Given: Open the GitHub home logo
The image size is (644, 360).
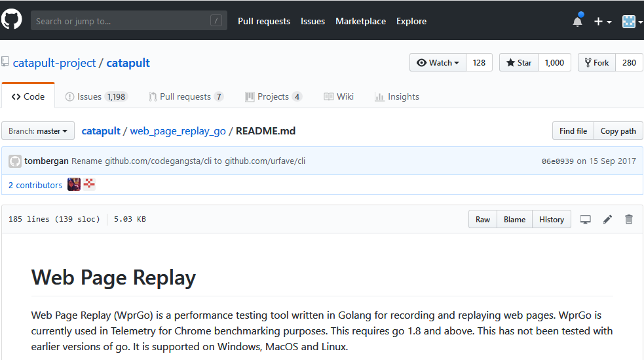Looking at the screenshot, I should pyautogui.click(x=11, y=19).
